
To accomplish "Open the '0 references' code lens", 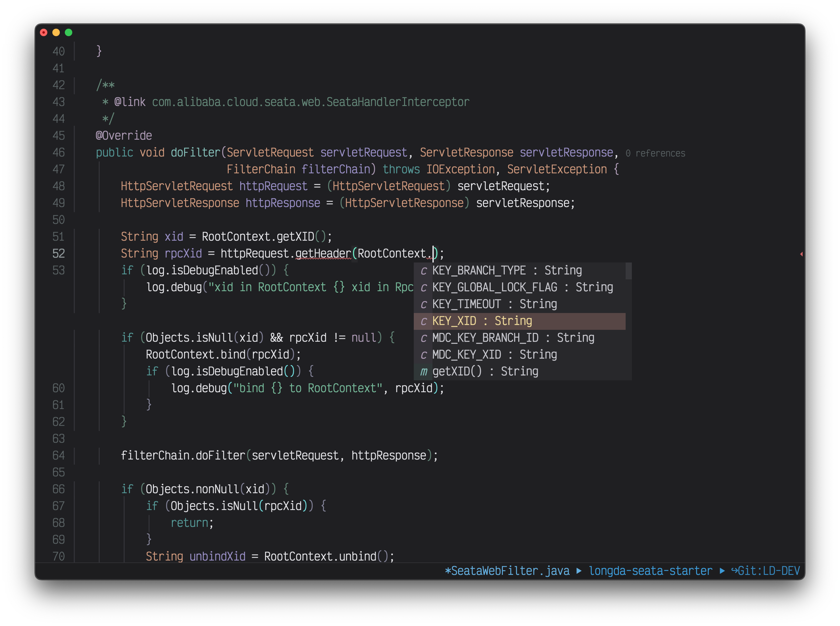I will coord(655,153).
